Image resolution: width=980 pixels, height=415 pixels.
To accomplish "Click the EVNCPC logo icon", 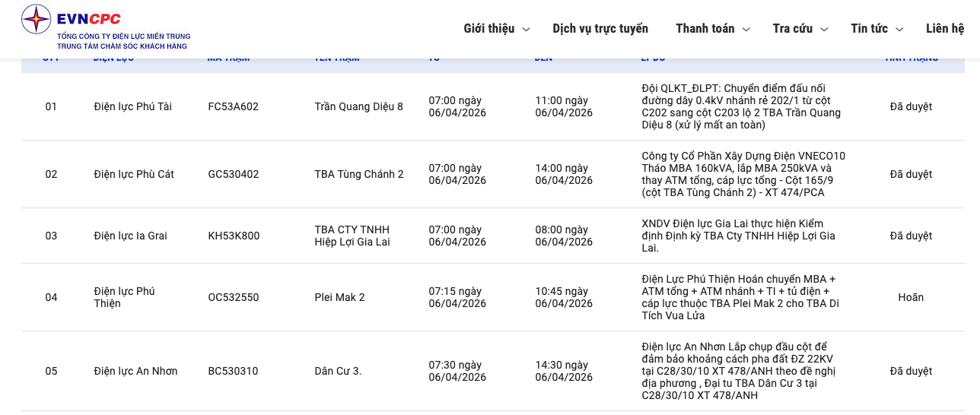I will [x=36, y=19].
